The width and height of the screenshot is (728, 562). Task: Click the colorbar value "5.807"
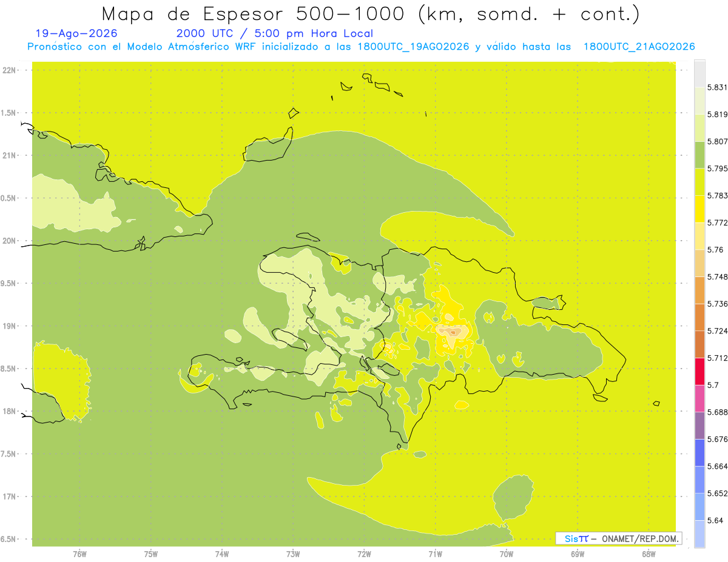pos(717,141)
